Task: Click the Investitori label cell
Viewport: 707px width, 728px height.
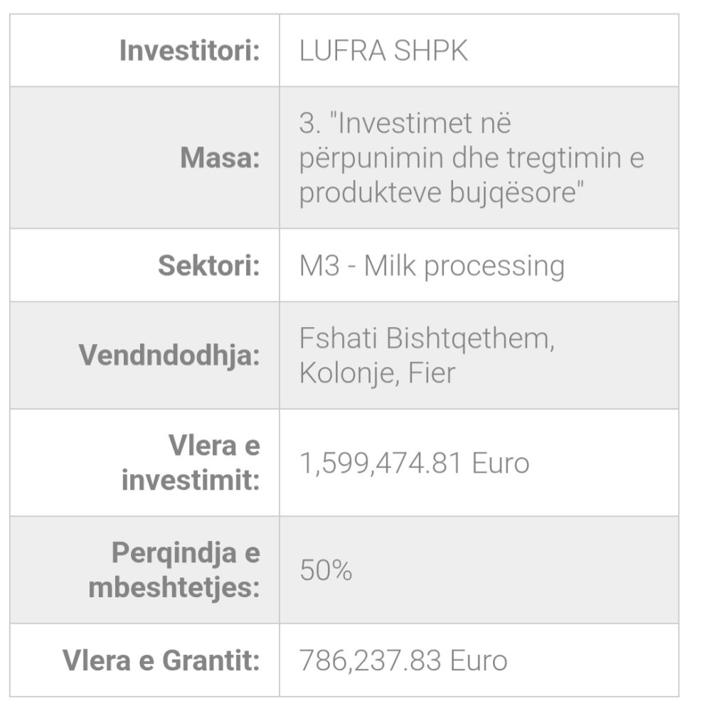Action: pyautogui.click(x=189, y=51)
